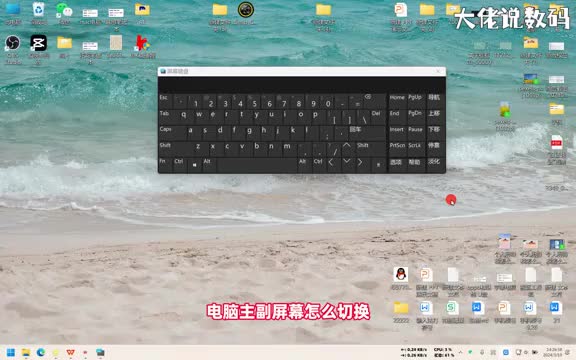Click the context menu key beside the right arrow
576x360 pixels.
[378, 165]
